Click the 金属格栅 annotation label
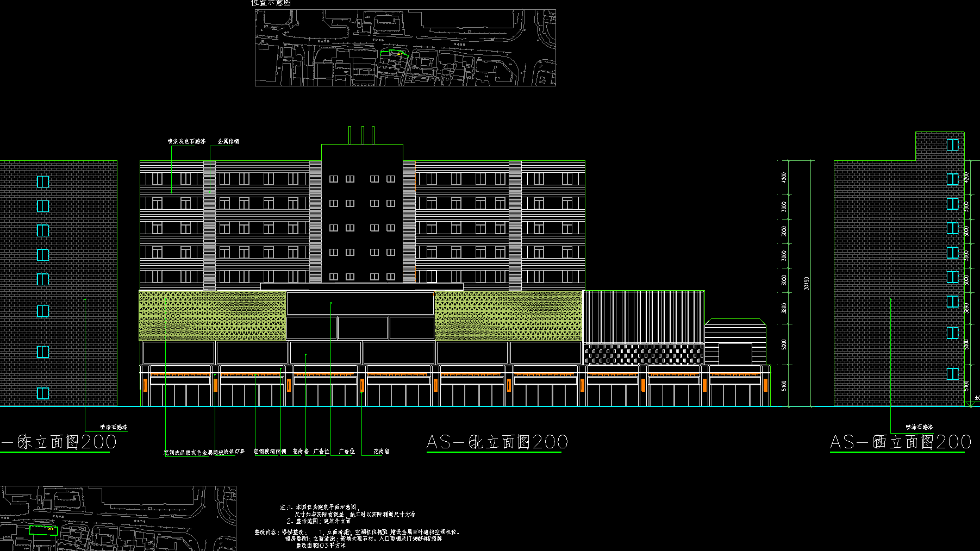This screenshot has width=980, height=551. tap(228, 141)
